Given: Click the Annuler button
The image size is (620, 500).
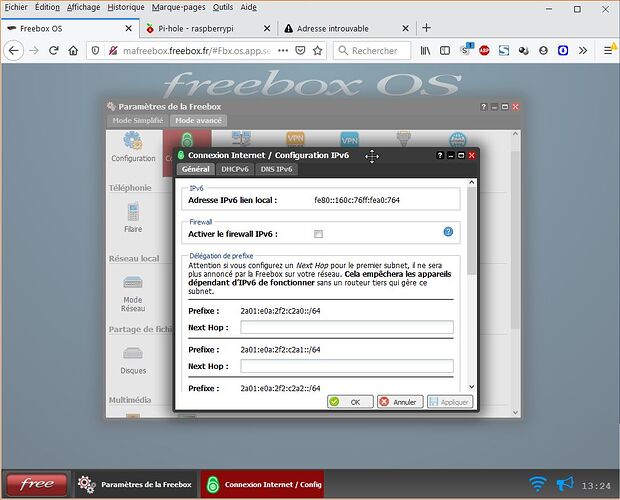Looking at the screenshot, I should (x=400, y=402).
